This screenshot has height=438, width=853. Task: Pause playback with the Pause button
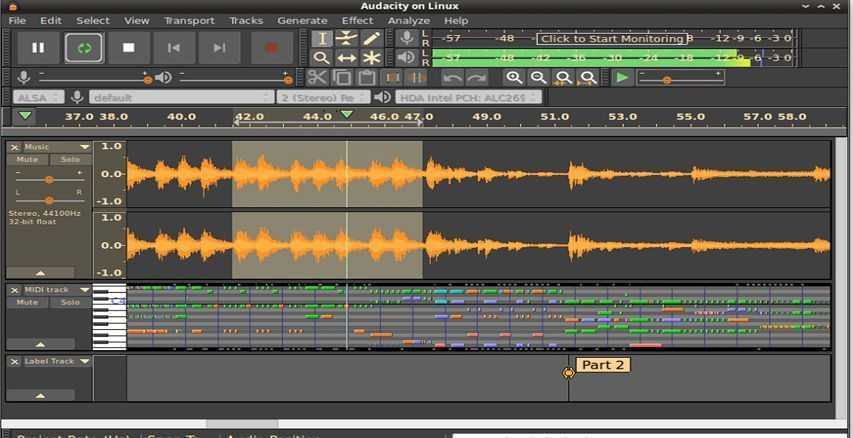tap(38, 48)
